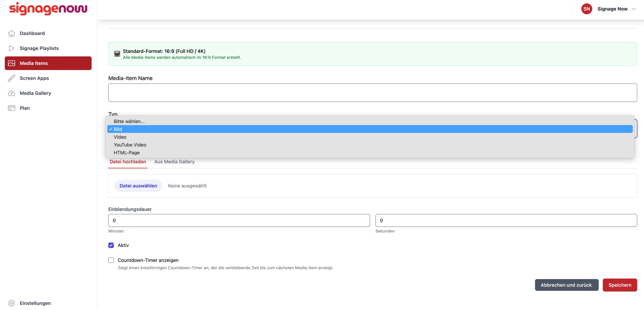Click the Signage Playlists play icon
The image size is (644, 310).
12,48
